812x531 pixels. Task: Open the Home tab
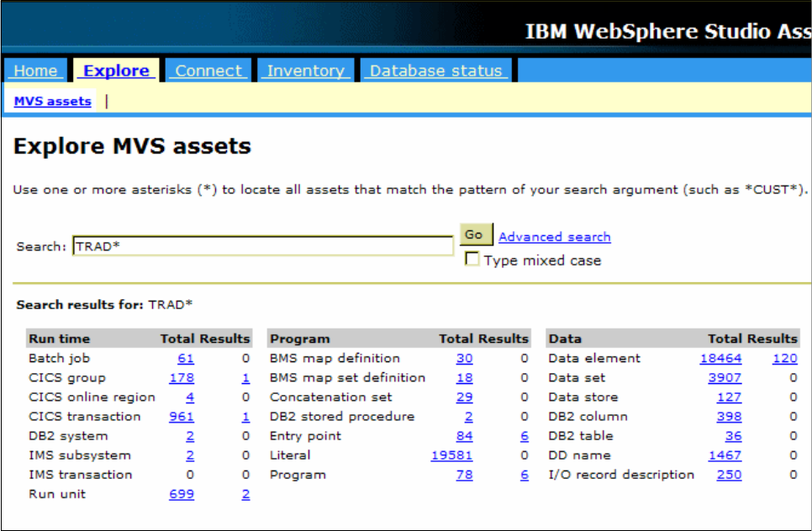[35, 71]
